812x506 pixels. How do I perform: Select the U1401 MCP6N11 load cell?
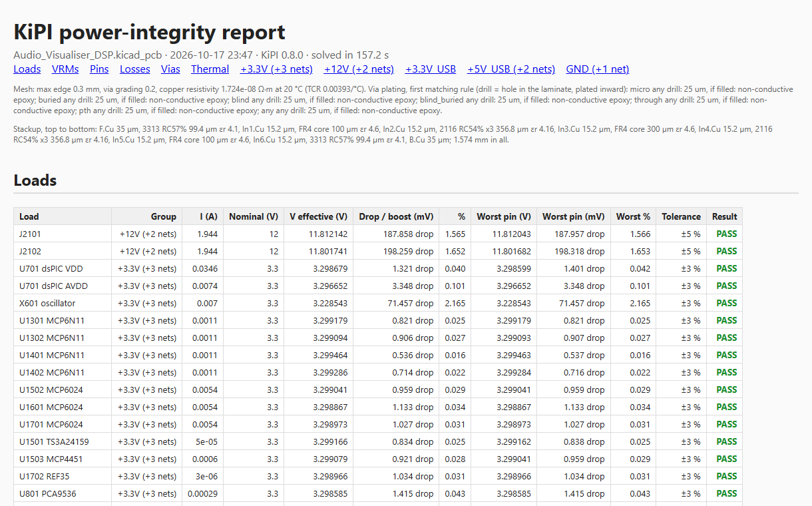63,355
